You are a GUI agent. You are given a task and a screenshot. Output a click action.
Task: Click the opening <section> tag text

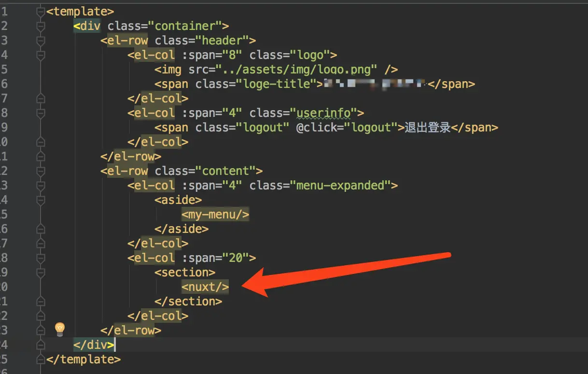185,273
